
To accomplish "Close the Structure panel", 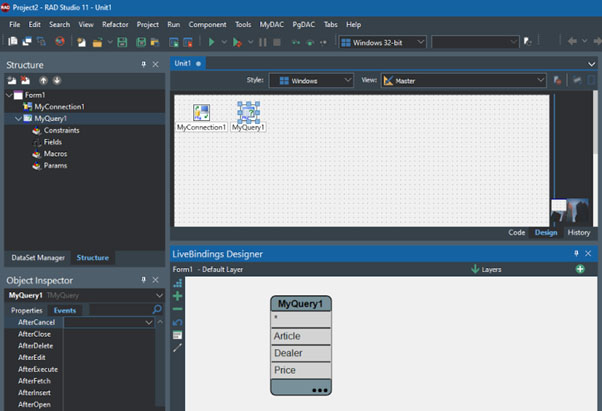I will [155, 64].
